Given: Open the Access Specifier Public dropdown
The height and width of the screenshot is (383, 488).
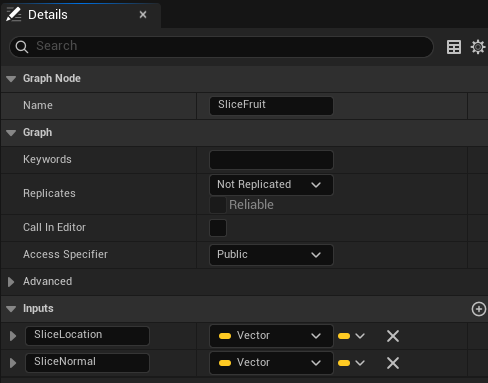Looking at the screenshot, I should (271, 255).
